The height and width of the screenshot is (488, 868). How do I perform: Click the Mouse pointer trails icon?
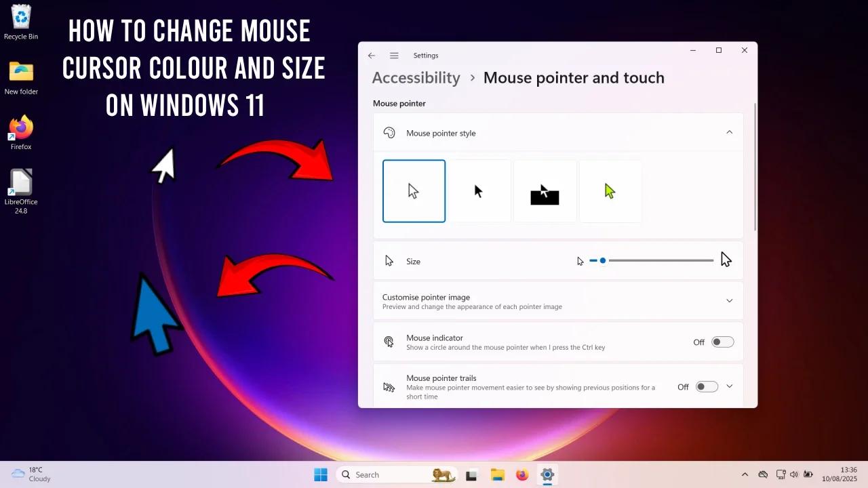pyautogui.click(x=389, y=387)
